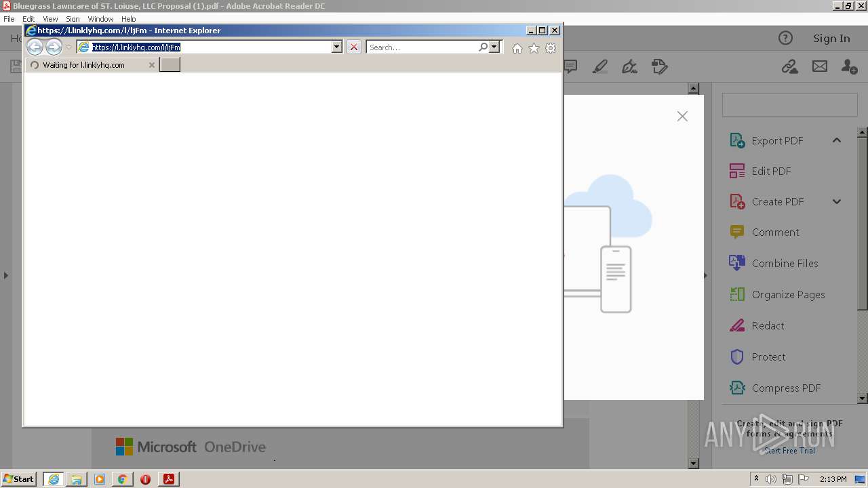This screenshot has width=868, height=488.
Task: Click the 2:13 PM system clock
Action: tap(833, 479)
